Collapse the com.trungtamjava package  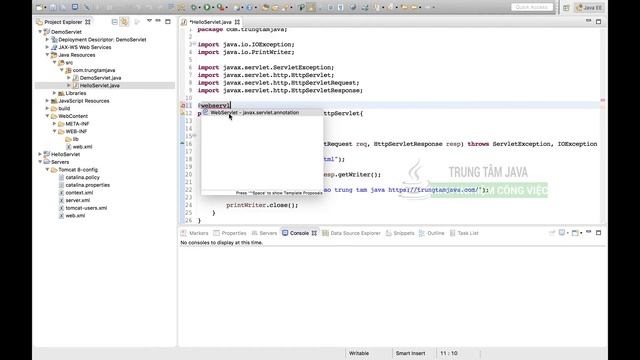click(62, 70)
